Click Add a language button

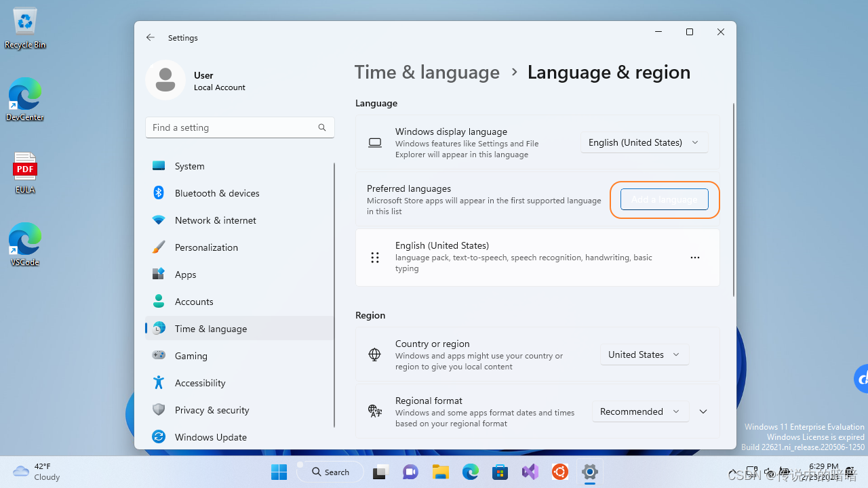tap(665, 199)
